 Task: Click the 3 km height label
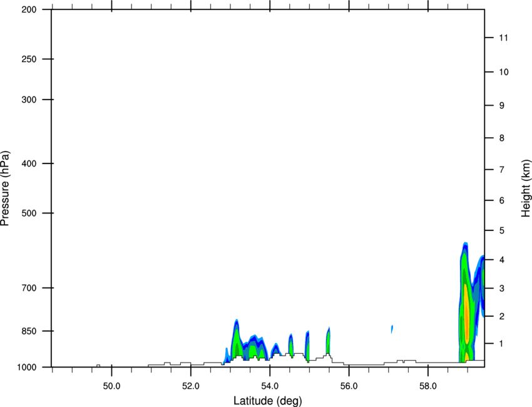(x=502, y=289)
